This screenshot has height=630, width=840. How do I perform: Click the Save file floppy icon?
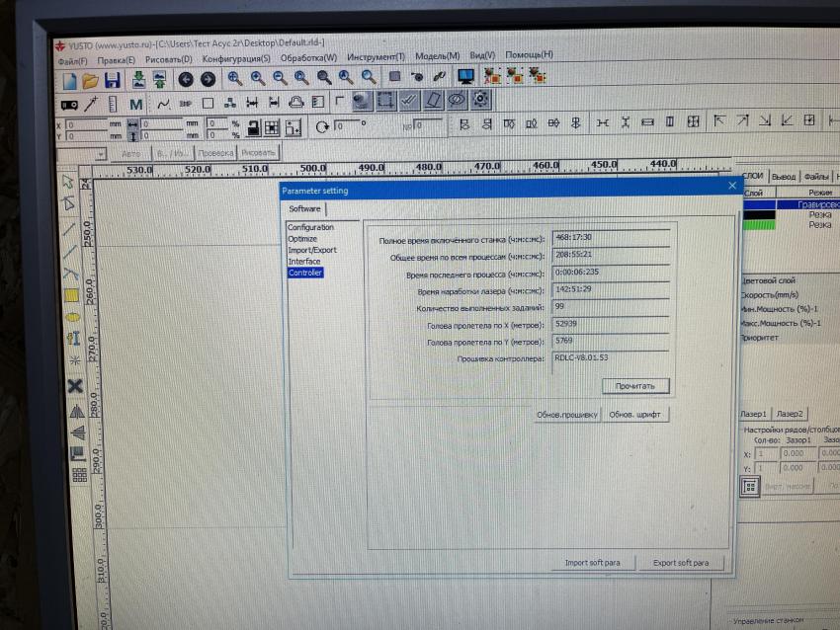point(114,80)
